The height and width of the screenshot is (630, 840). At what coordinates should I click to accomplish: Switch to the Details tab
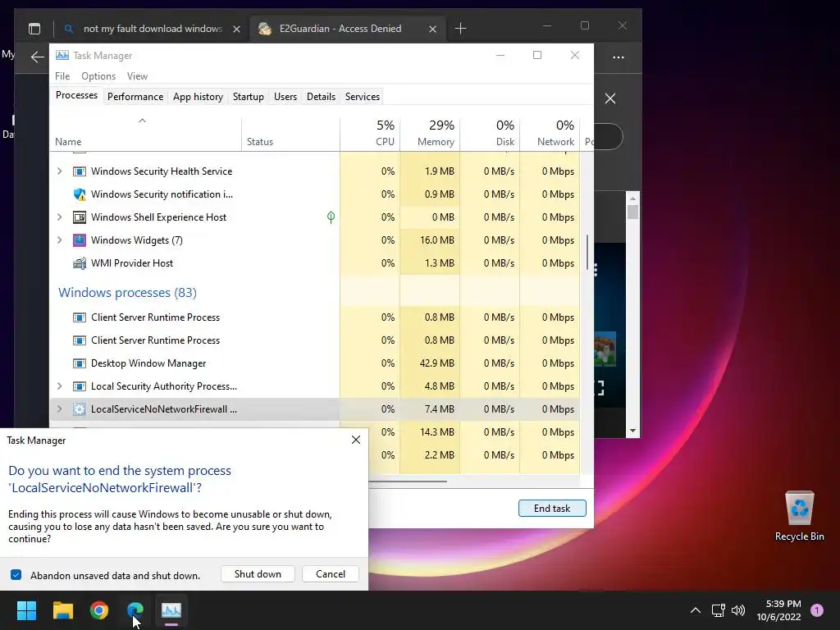tap(321, 97)
